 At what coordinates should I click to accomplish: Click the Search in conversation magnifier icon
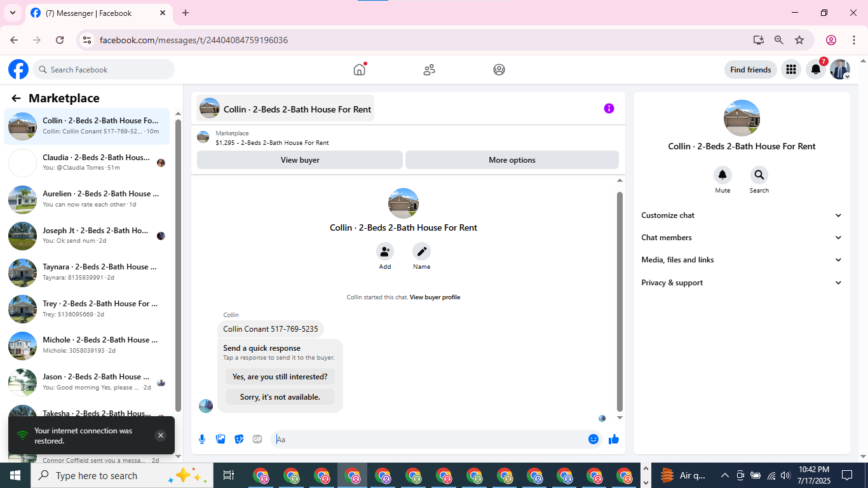tap(759, 175)
